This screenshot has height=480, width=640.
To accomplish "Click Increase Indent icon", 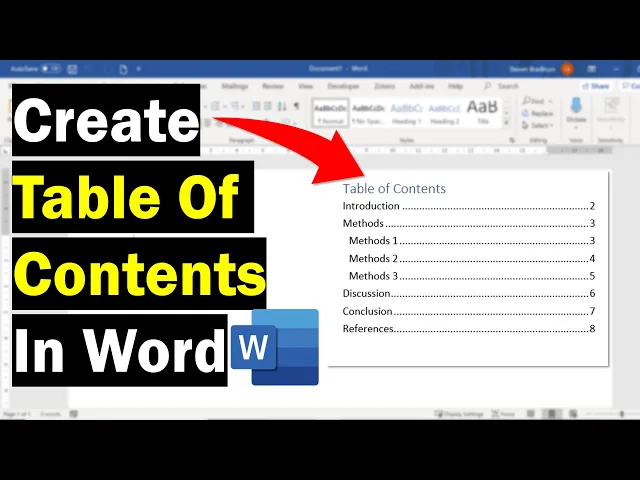I will (268, 107).
